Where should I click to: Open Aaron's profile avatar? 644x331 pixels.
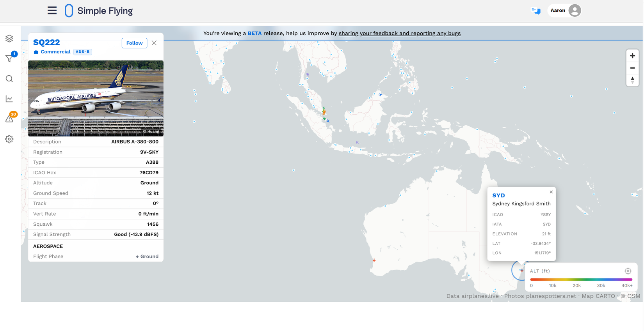click(575, 11)
